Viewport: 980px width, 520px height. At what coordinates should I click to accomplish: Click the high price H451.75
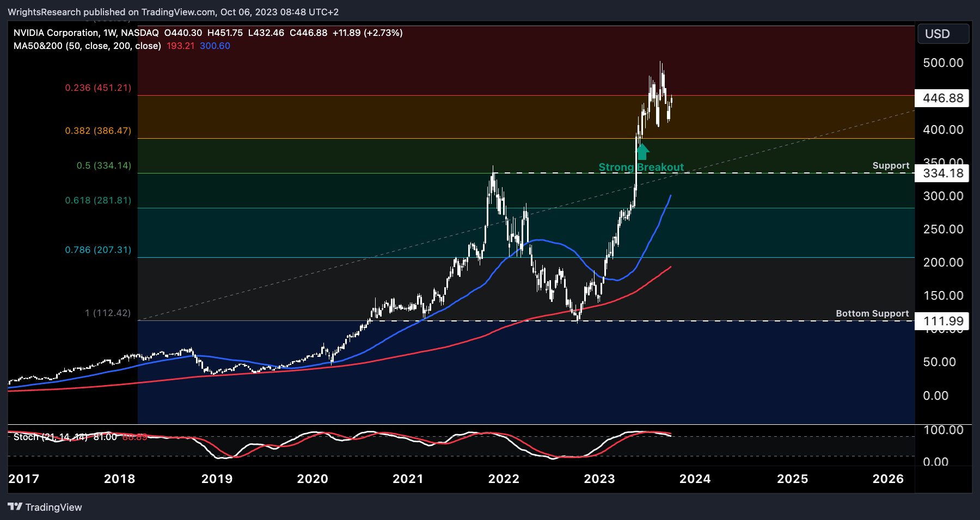[x=225, y=33]
